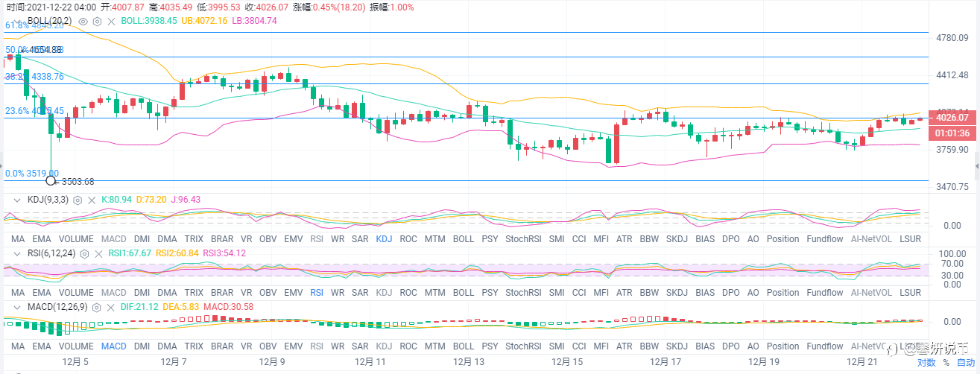Select ATR tab in the MACD panel row
The height and width of the screenshot is (374, 980).
625,346
